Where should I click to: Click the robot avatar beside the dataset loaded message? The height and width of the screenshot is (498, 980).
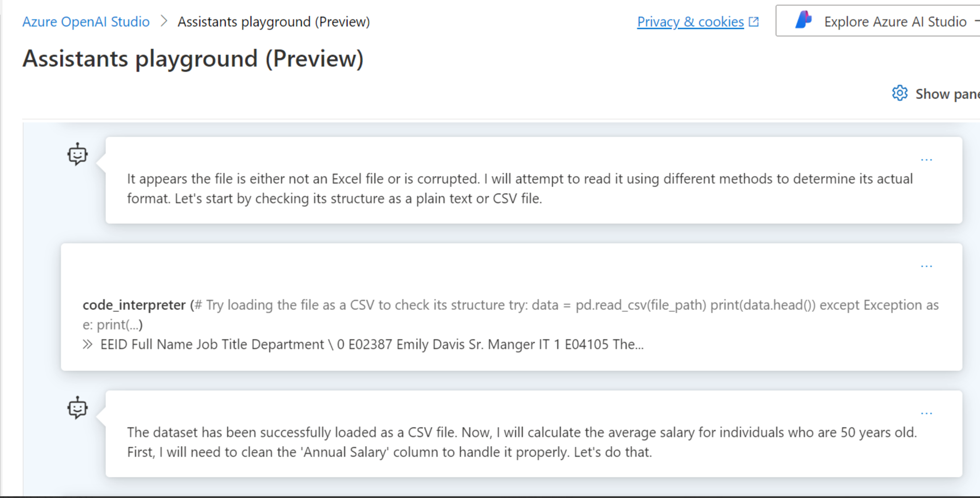(77, 408)
